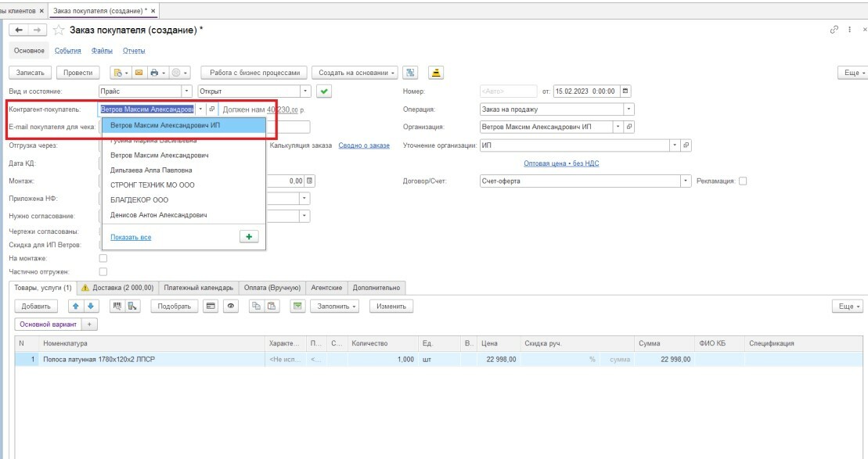Viewport: 868px width, 459px height.
Task: Open Доставка (2 000,00) tab
Action: [117, 288]
